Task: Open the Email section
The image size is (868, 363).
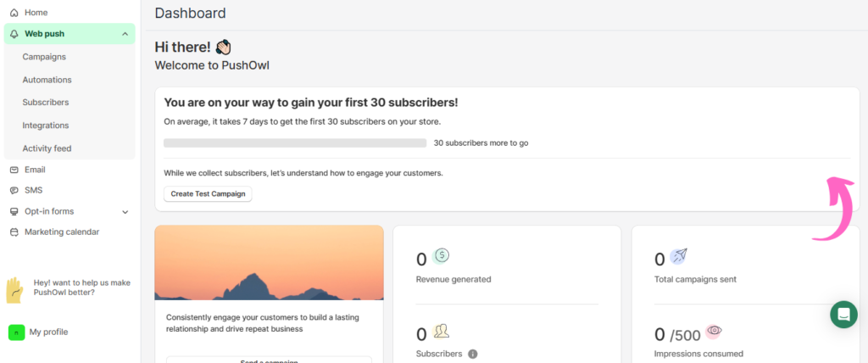Action: coord(35,170)
